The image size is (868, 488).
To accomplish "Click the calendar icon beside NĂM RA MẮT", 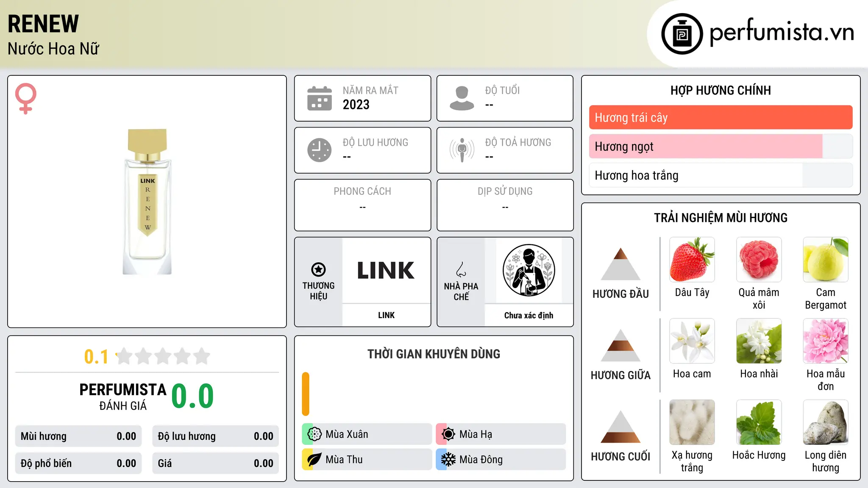I will (x=320, y=98).
